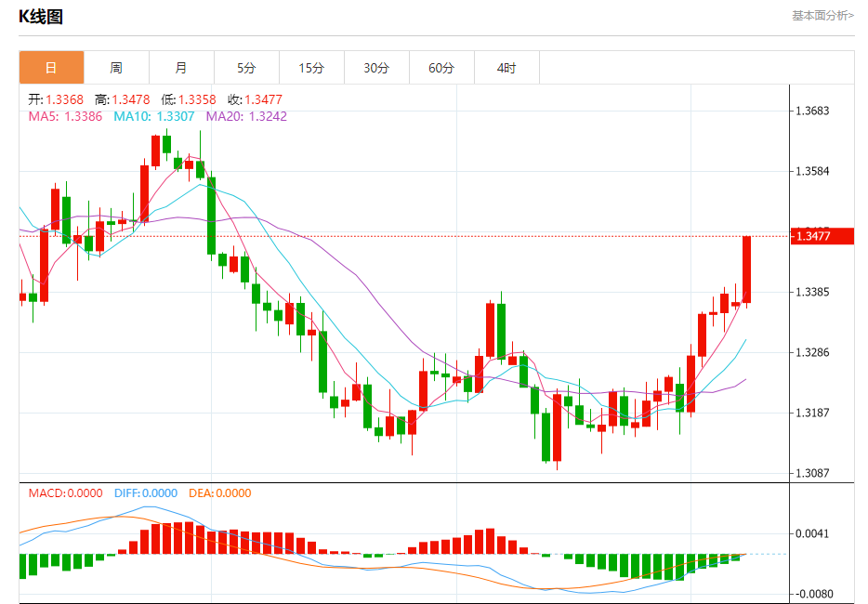
Task: Click the MA5: 1.3386 indicator label
Action: point(65,116)
